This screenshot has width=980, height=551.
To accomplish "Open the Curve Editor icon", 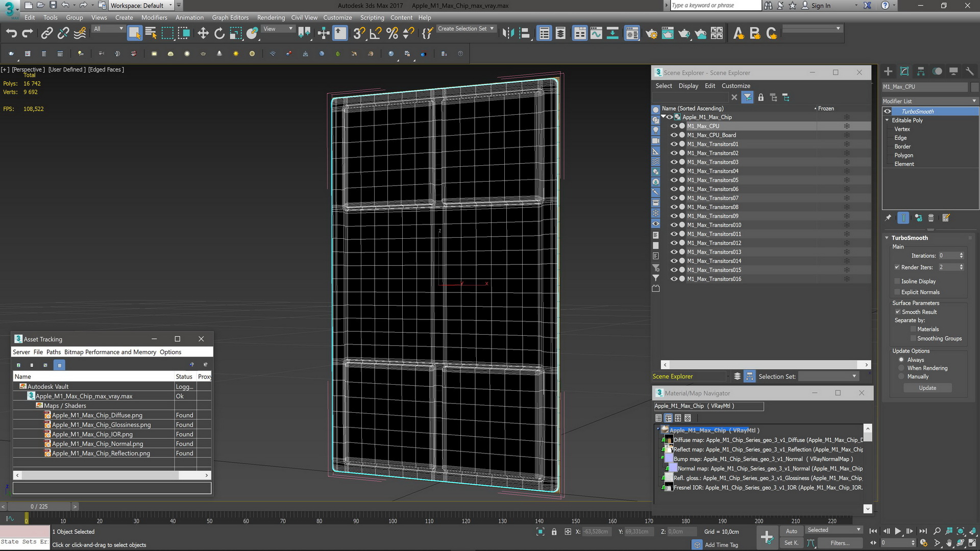I will (596, 34).
